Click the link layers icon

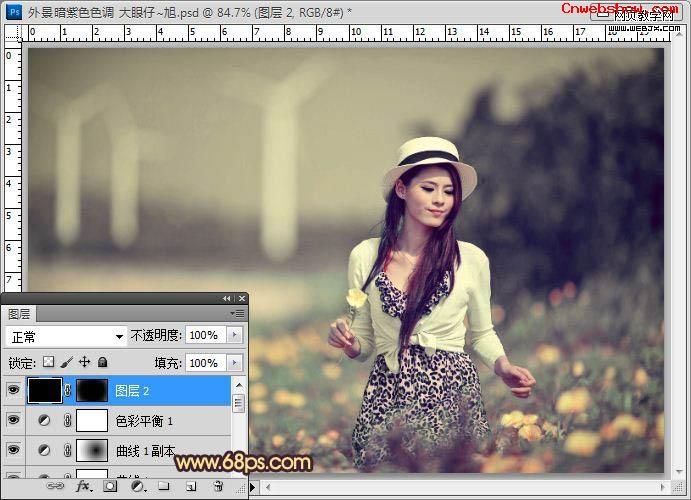[x=57, y=486]
